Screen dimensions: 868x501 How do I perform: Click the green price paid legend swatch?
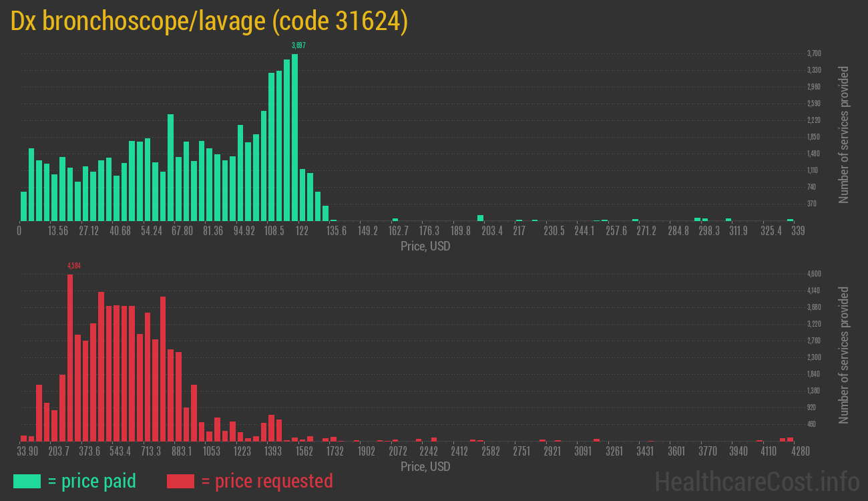click(27, 481)
